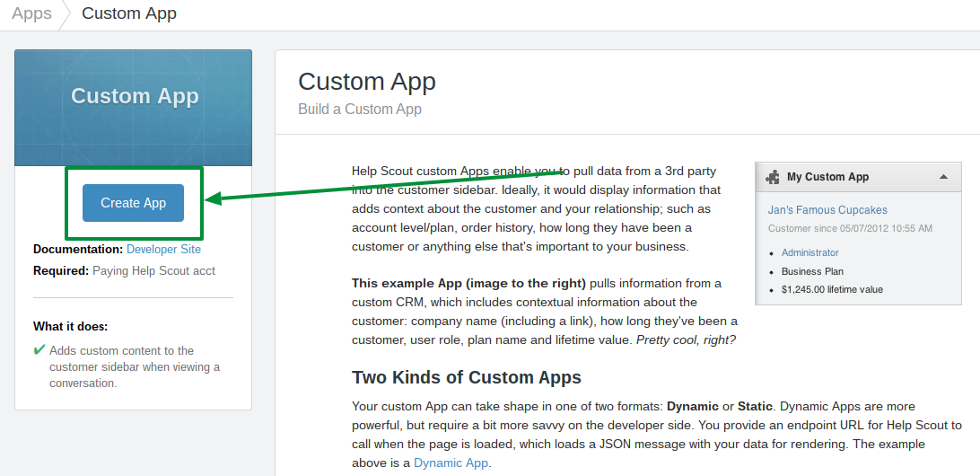Go back to Apps breadcrumb
This screenshot has height=476, width=980.
tap(32, 13)
